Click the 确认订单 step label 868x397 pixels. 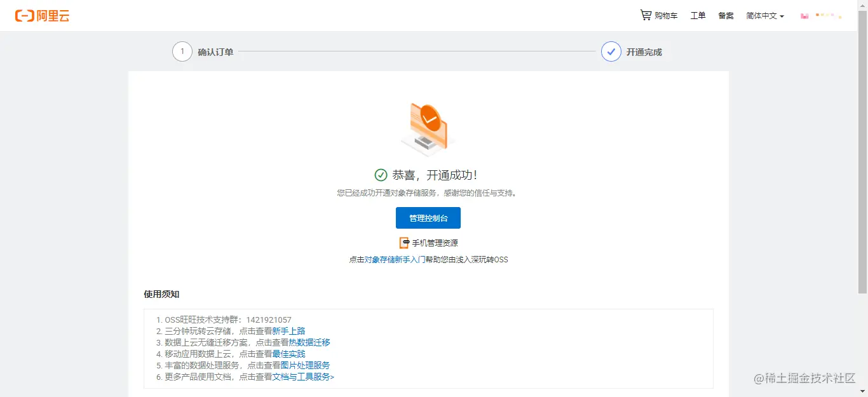click(x=215, y=52)
